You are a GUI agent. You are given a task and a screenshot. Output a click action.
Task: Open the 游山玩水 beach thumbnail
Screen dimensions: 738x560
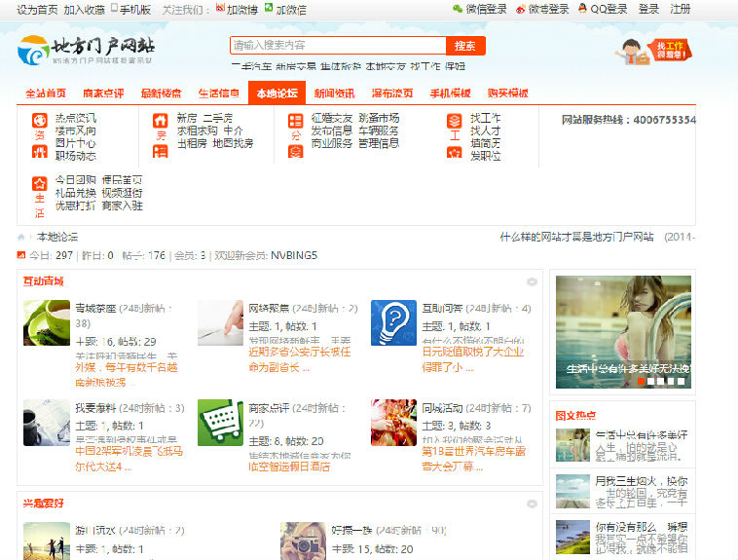[47, 541]
